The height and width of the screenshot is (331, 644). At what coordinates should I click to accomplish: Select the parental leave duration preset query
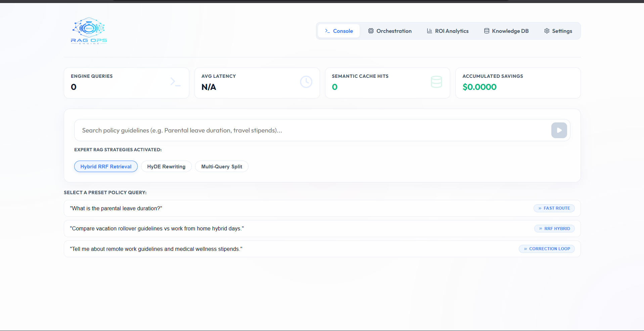(x=322, y=208)
